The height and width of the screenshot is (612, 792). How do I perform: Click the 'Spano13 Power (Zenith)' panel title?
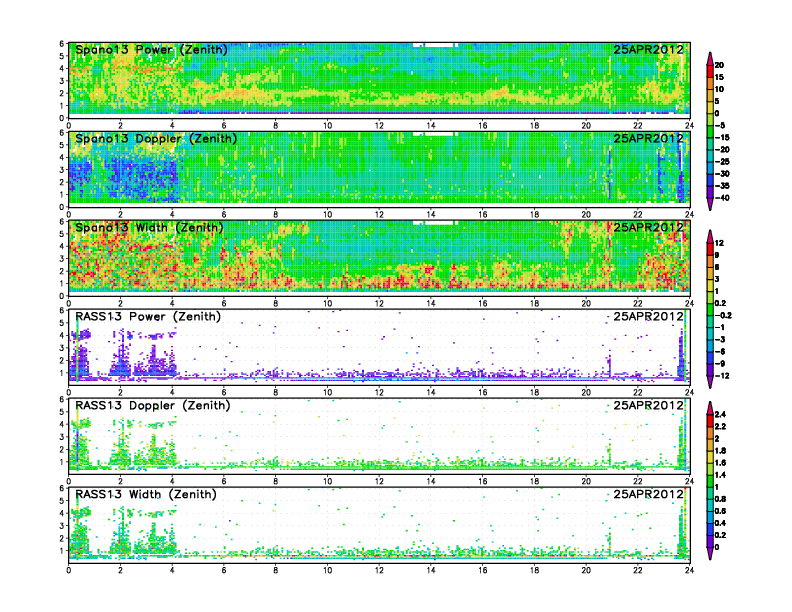tap(151, 50)
